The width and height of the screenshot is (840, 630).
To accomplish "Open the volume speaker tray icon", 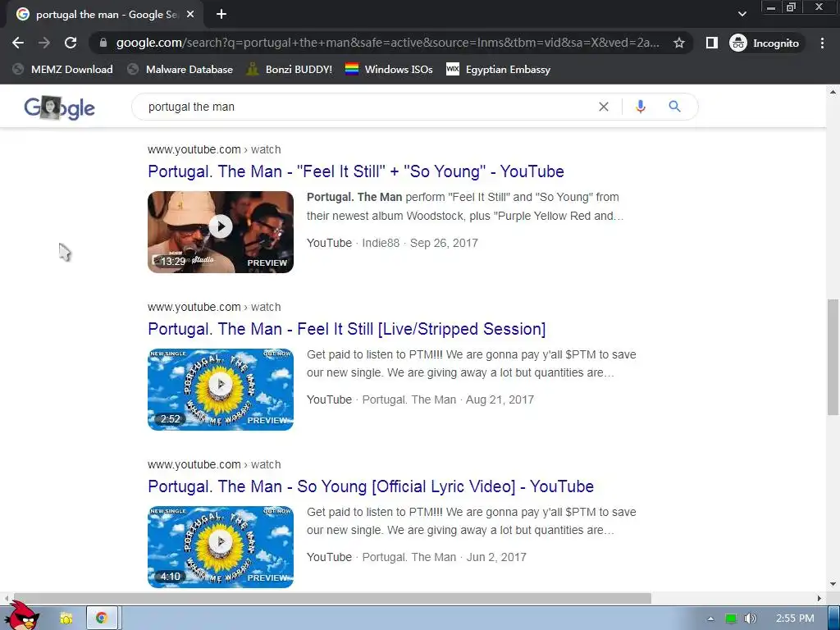I will pos(750,619).
